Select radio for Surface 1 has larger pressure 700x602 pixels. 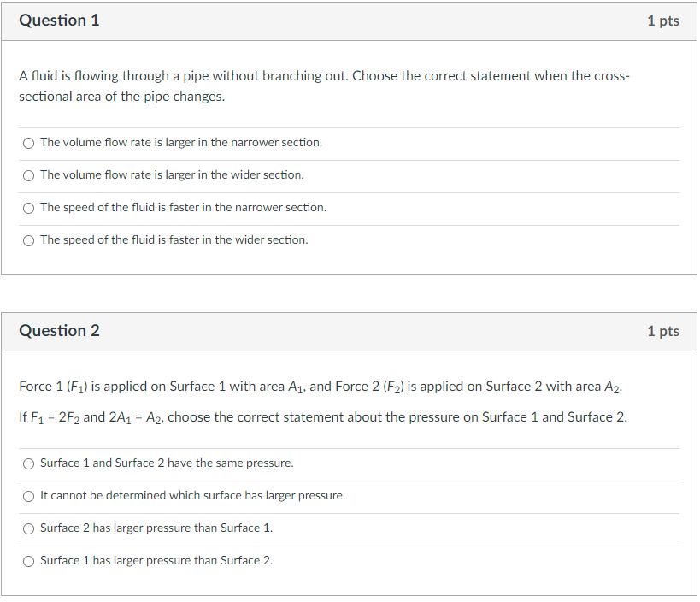(28, 561)
